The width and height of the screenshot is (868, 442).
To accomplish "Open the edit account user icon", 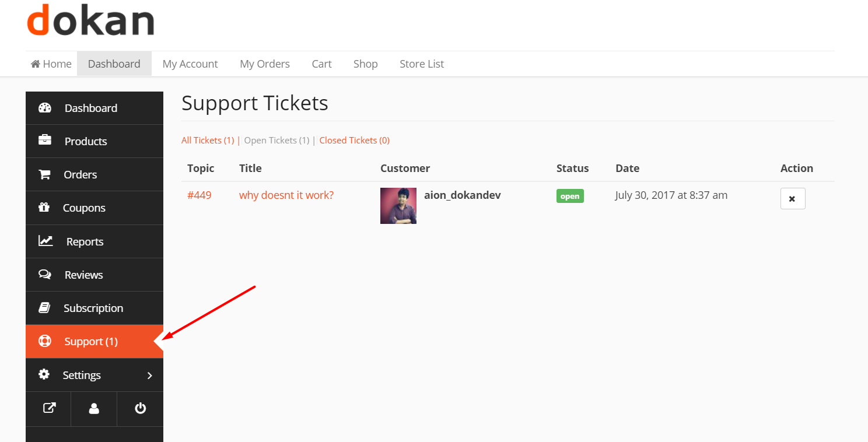I will click(94, 409).
